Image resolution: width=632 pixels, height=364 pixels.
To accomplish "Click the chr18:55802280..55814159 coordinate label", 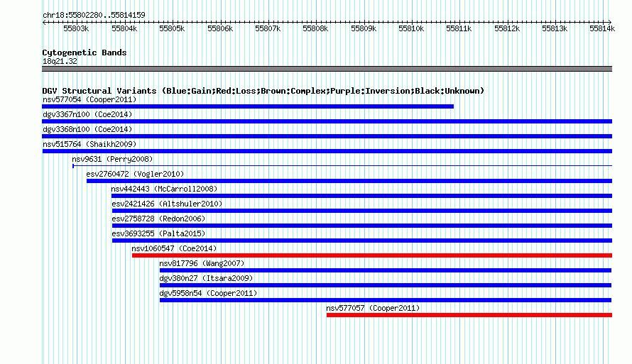I will click(94, 15).
